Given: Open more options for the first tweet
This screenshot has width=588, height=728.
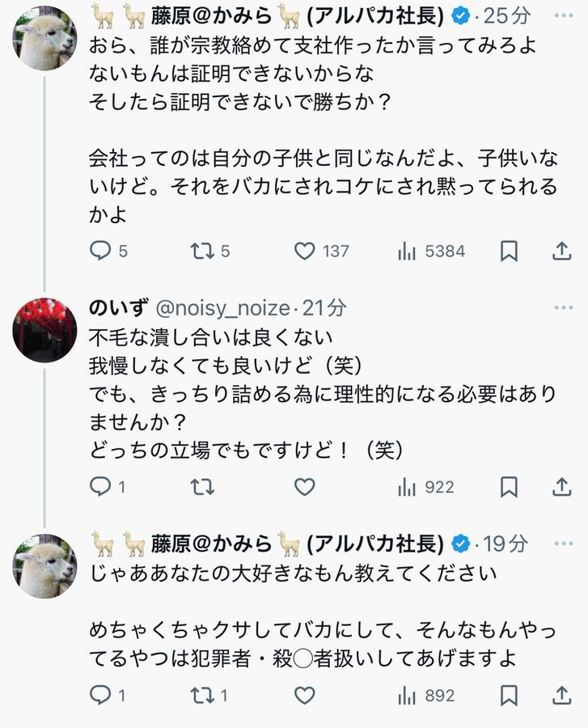Looking at the screenshot, I should [x=563, y=15].
